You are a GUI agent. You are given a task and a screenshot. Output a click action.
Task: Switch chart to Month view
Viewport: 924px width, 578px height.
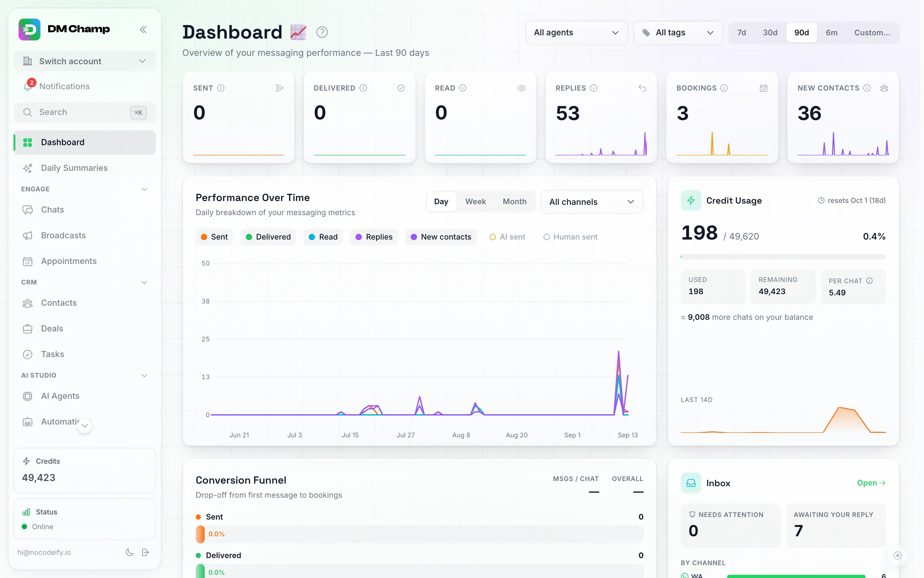pyautogui.click(x=514, y=201)
